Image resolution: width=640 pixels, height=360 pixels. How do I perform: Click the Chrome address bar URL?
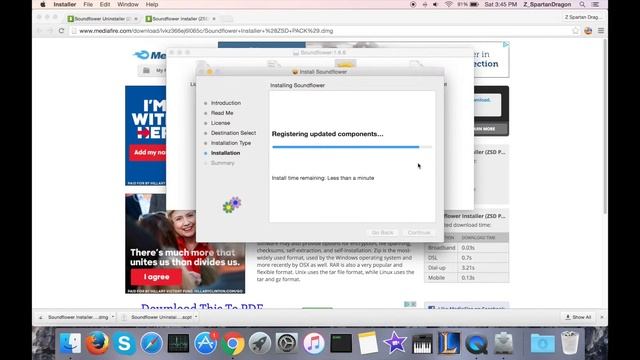click(x=206, y=31)
